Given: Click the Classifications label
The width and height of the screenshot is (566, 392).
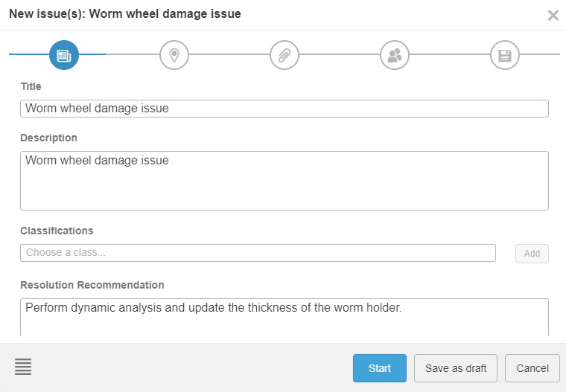Looking at the screenshot, I should tap(57, 231).
